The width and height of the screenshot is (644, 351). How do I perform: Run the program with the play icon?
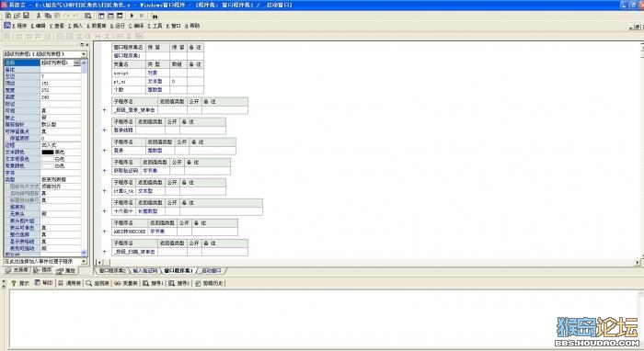pos(132,16)
